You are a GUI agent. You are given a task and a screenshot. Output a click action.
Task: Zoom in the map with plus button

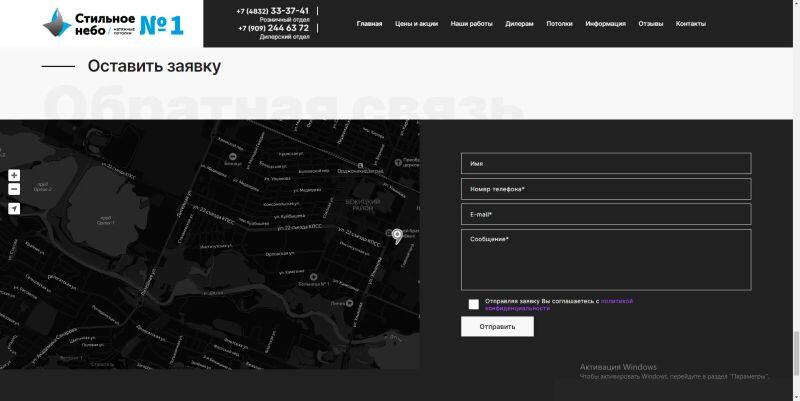click(x=14, y=175)
